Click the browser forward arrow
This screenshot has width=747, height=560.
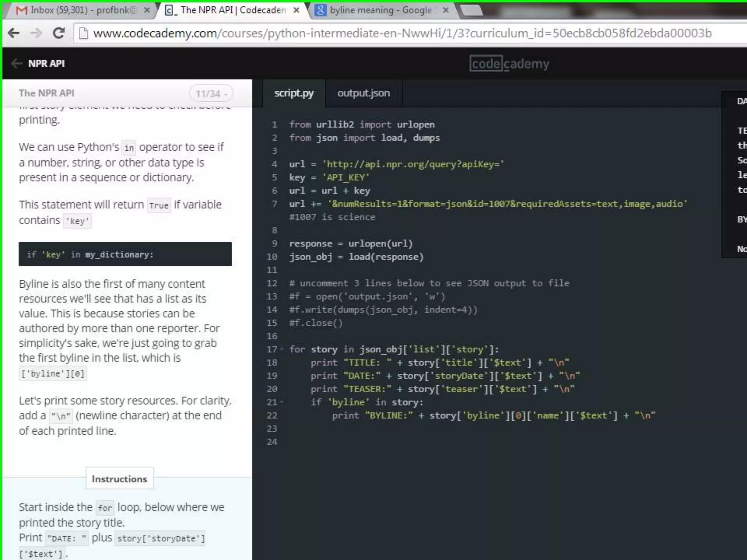[x=36, y=33]
